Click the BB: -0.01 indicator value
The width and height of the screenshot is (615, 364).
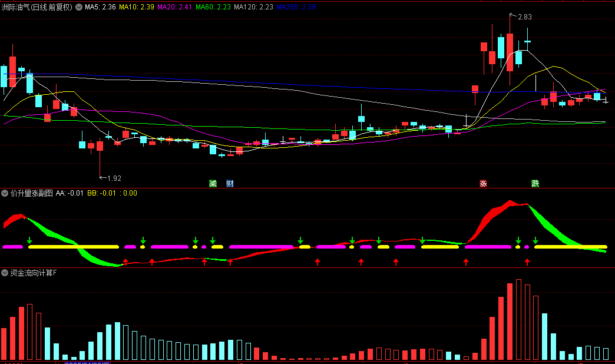pyautogui.click(x=101, y=193)
